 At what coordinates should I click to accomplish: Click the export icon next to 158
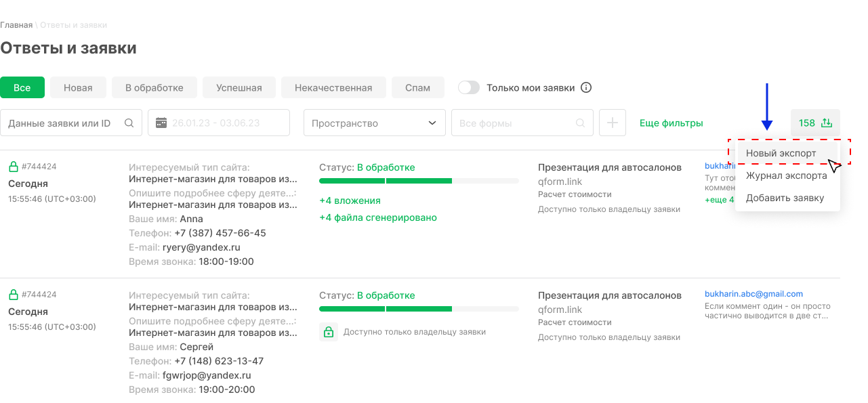(826, 123)
